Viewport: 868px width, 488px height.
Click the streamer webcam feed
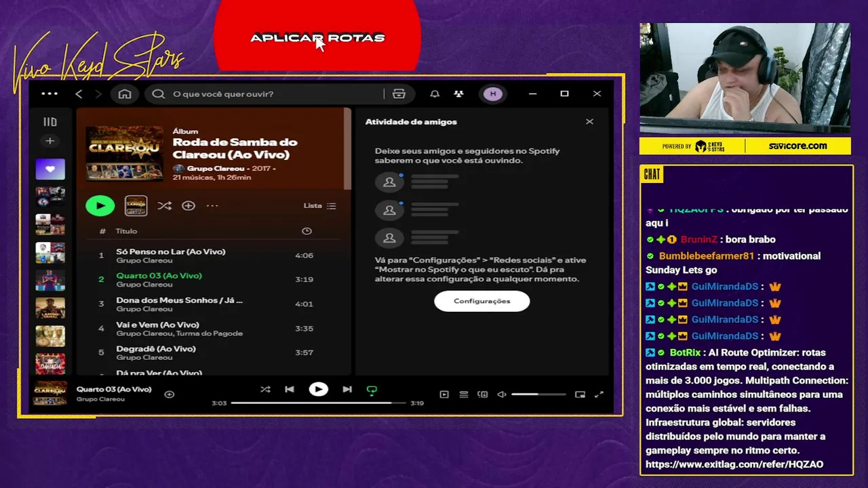tap(745, 78)
